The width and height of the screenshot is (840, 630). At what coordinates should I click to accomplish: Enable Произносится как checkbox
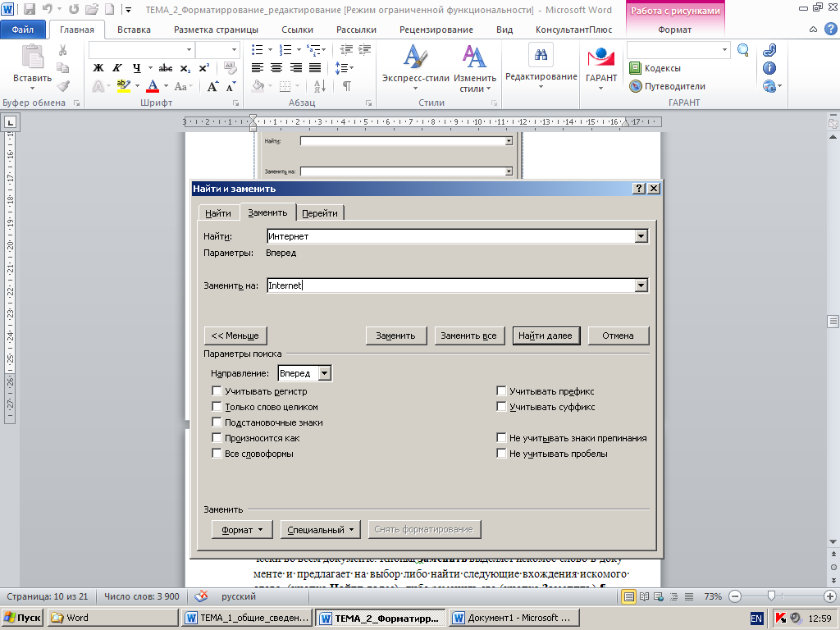pos(217,438)
